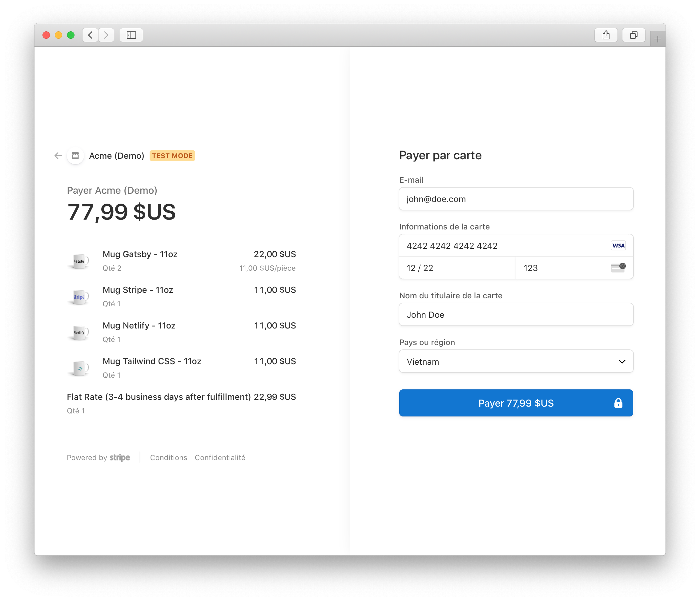Image resolution: width=700 pixels, height=601 pixels.
Task: Click the Acme merchant logo icon
Action: [x=75, y=156]
